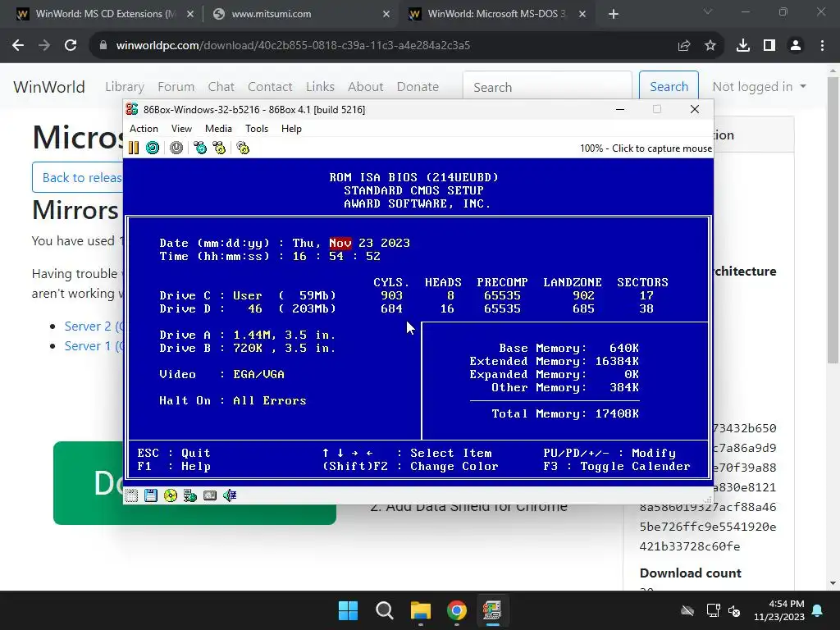Toggle Chrome side panel icon

pyautogui.click(x=769, y=46)
